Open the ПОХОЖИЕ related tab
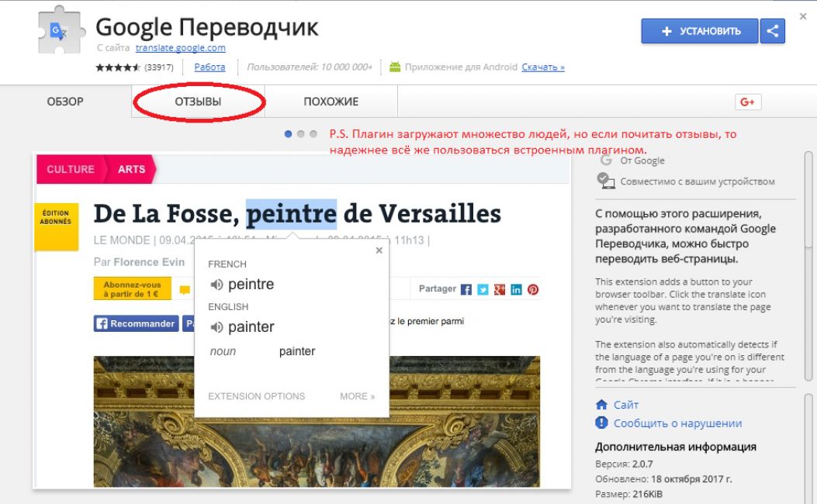Image resolution: width=817 pixels, height=504 pixels. click(x=331, y=102)
